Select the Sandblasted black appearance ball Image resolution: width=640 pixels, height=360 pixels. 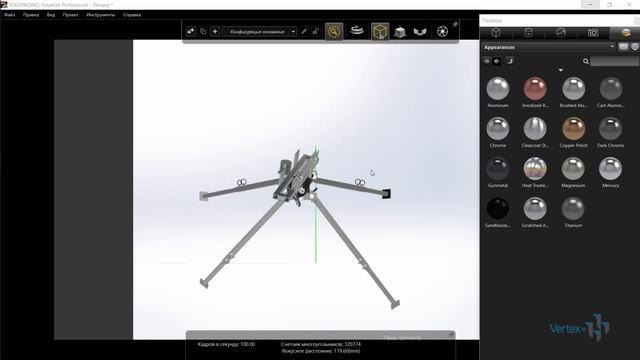click(498, 208)
